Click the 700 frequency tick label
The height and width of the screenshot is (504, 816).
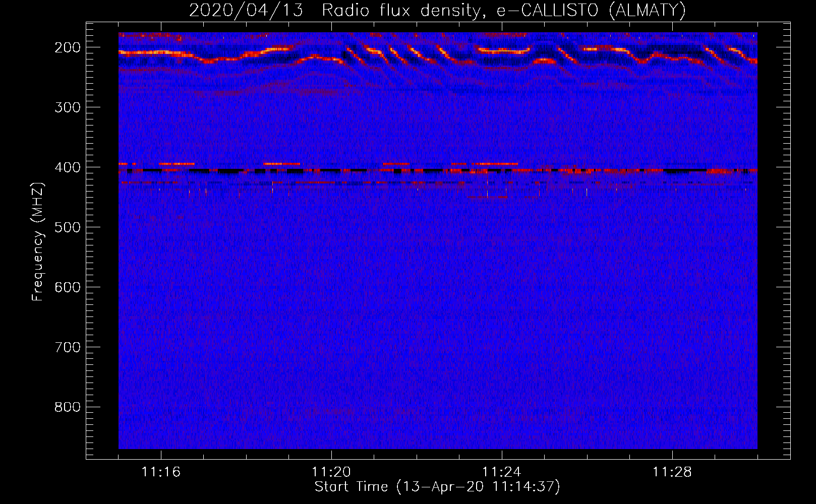click(x=67, y=347)
